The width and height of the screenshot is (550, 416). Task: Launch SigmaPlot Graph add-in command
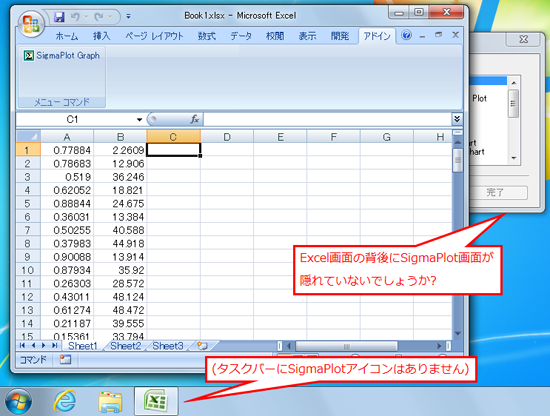[x=62, y=55]
